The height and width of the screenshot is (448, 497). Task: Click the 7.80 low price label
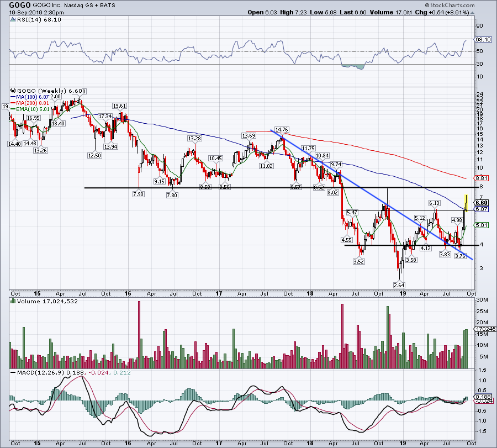click(x=172, y=196)
